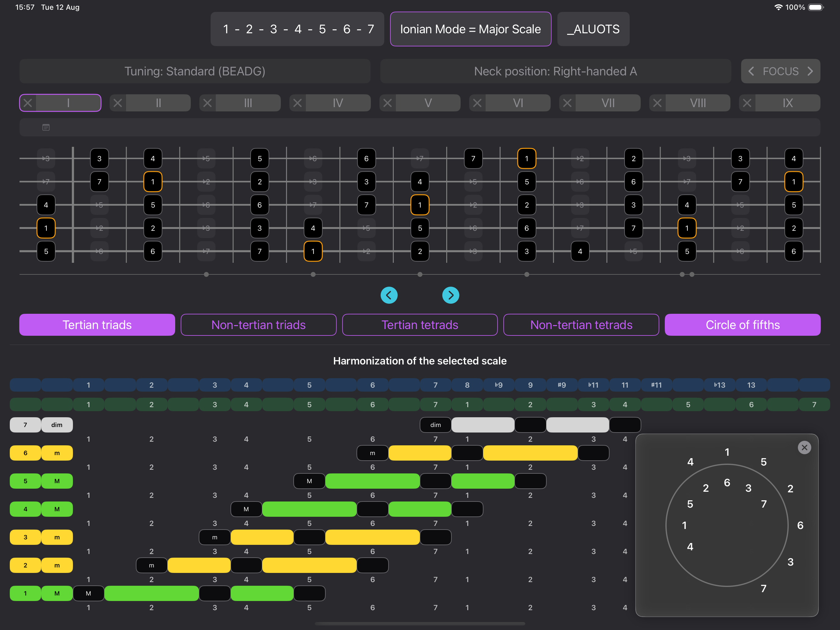Select position VIII tab

coord(698,103)
